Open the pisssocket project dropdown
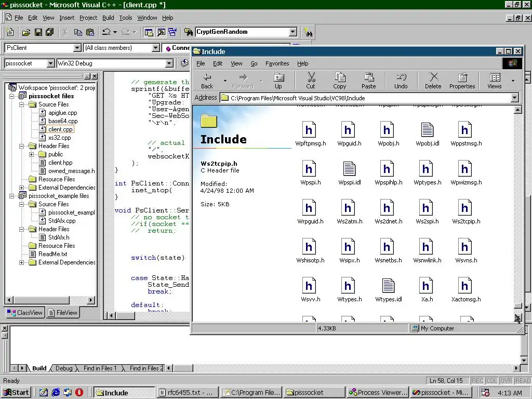The width and height of the screenshot is (532, 399). click(x=50, y=63)
